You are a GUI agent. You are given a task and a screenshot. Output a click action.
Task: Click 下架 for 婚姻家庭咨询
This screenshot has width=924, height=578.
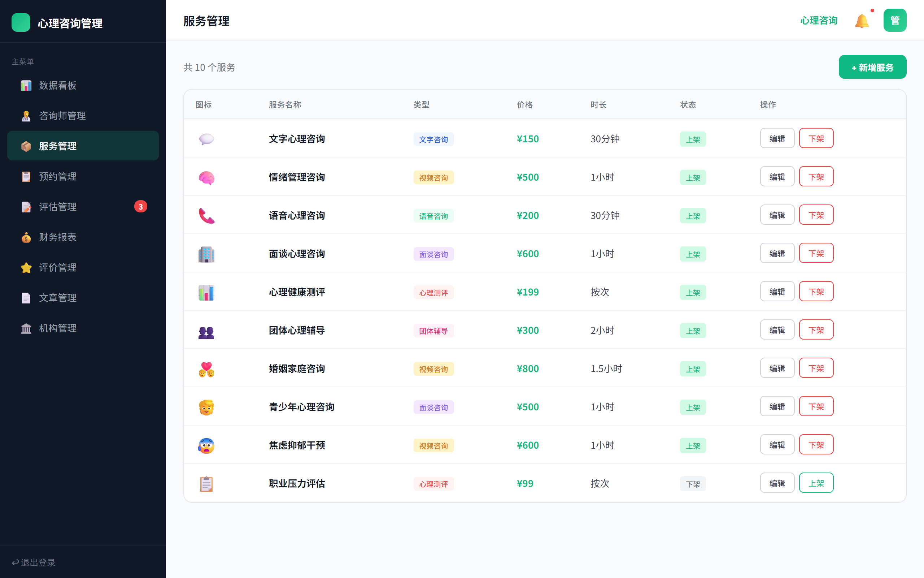click(816, 368)
